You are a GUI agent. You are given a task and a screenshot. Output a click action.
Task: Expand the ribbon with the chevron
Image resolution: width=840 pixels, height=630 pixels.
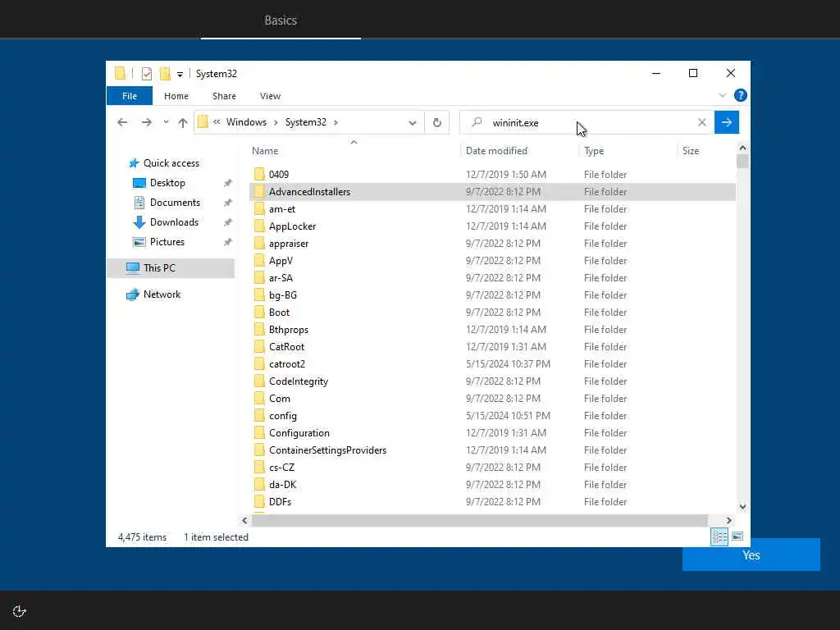pyautogui.click(x=722, y=95)
